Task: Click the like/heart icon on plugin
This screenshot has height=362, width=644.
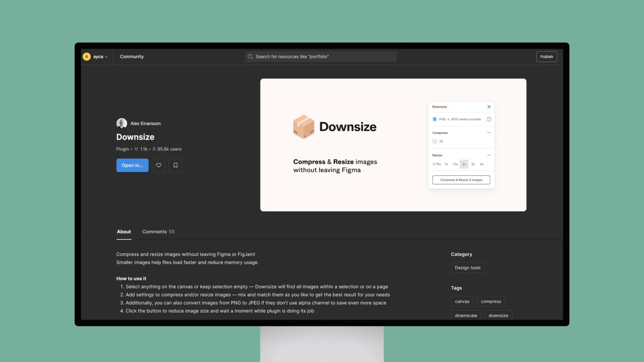Action: [x=159, y=165]
